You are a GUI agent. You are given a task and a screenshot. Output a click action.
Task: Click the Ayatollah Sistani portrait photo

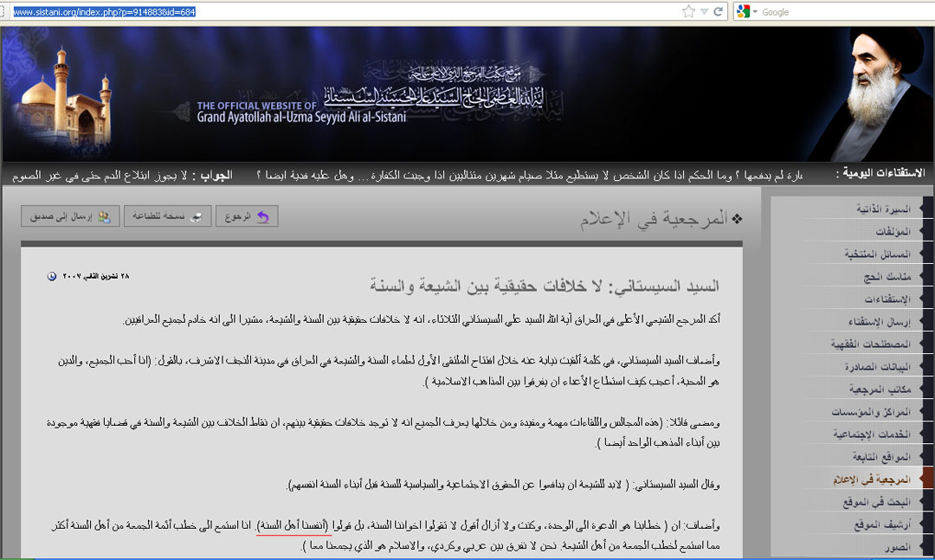(x=885, y=89)
